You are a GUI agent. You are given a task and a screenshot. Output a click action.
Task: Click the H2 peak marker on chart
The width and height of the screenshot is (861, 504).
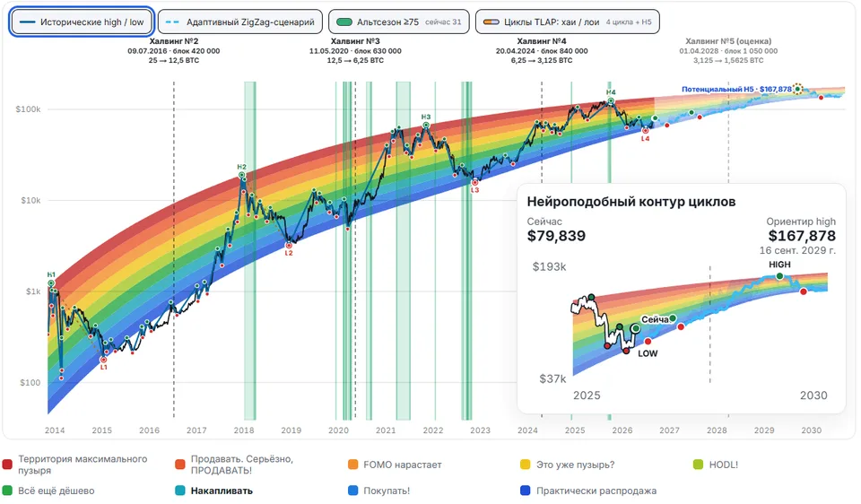coord(241,175)
